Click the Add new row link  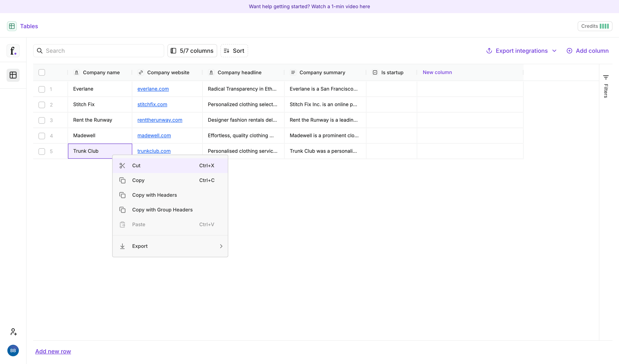[x=53, y=351]
